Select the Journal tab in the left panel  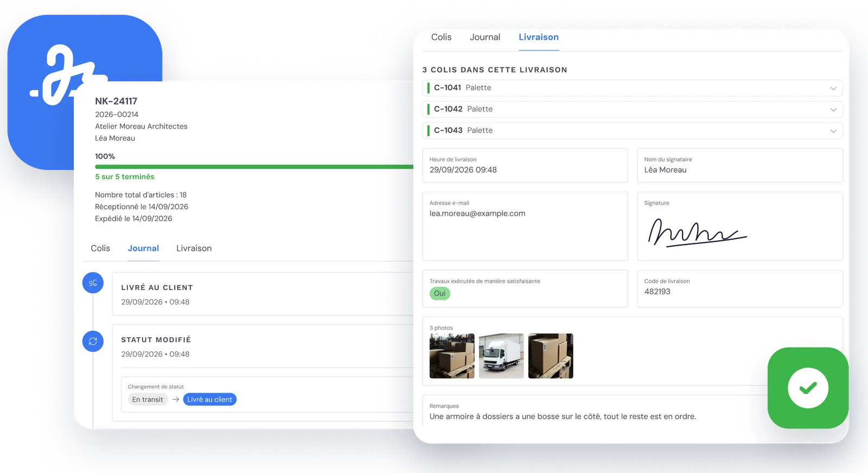click(x=143, y=248)
